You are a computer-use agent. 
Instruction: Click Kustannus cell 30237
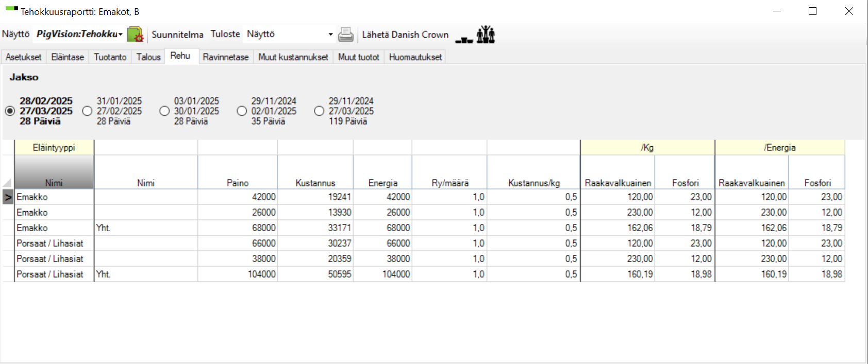point(315,243)
